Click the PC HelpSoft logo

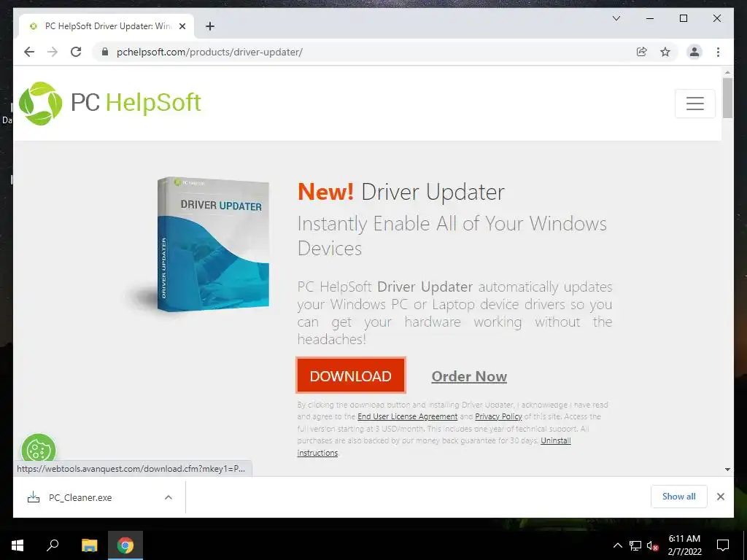pos(110,103)
